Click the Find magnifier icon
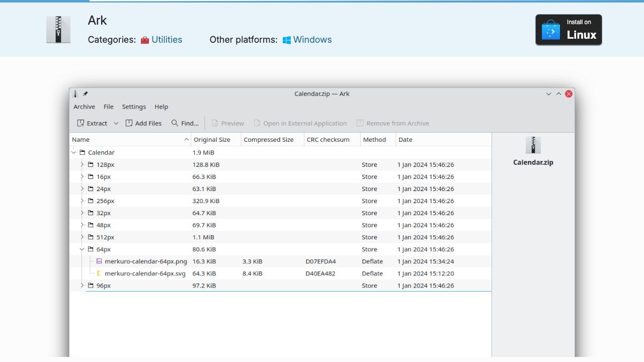 175,123
